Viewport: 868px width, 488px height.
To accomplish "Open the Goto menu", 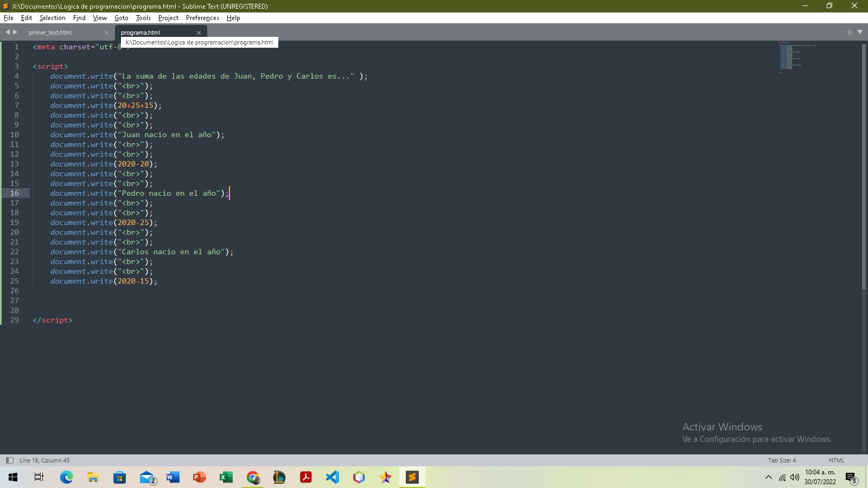I will pos(122,18).
